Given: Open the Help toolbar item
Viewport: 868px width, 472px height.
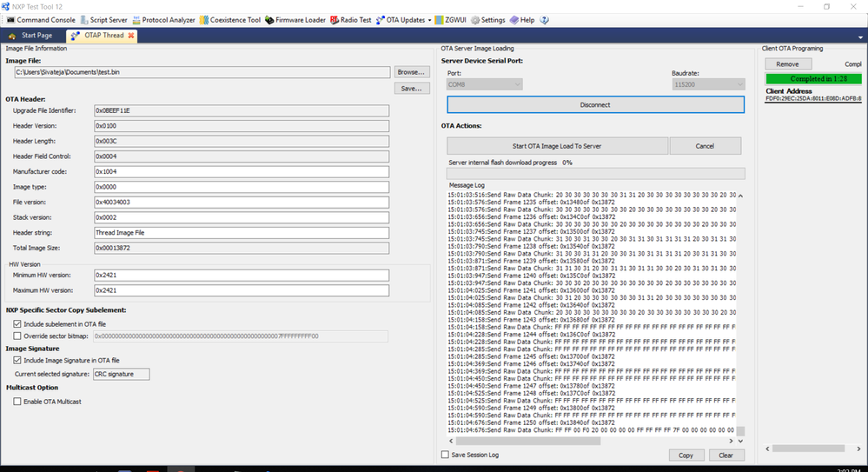Looking at the screenshot, I should point(522,20).
